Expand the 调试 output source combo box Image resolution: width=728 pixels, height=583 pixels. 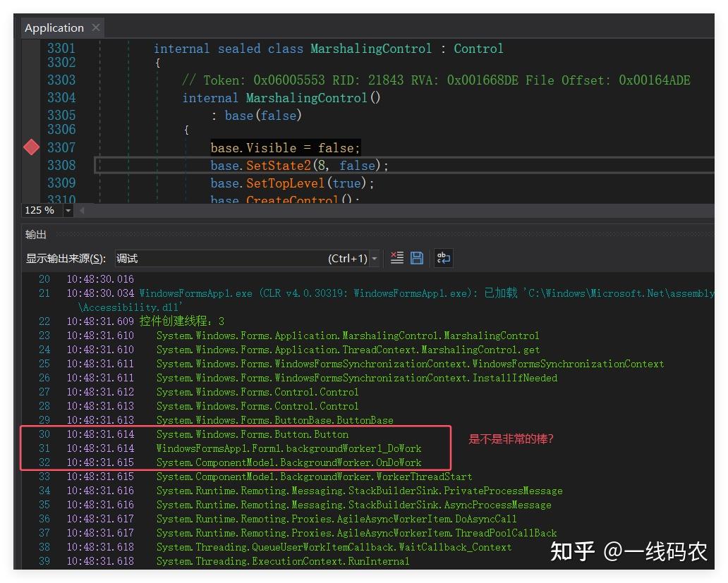375,257
